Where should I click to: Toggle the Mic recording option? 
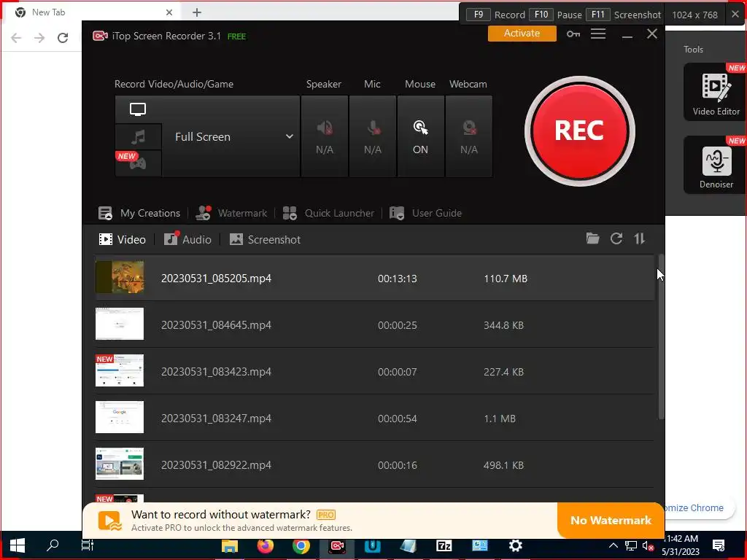click(x=373, y=136)
